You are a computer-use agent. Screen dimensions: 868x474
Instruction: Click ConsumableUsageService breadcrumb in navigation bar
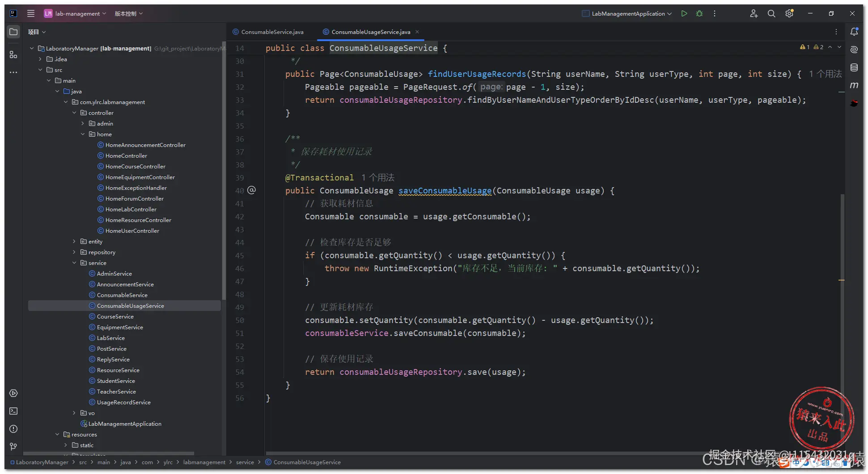(x=307, y=462)
